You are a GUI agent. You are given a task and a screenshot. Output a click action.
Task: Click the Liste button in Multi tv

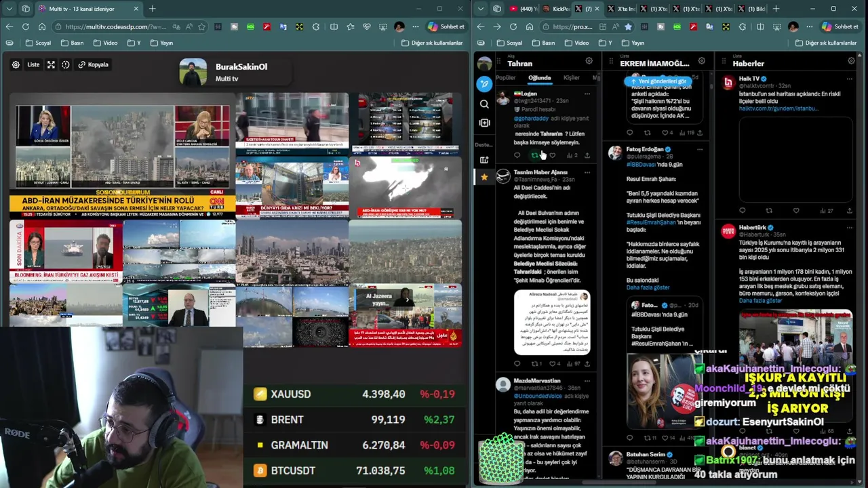(33, 64)
